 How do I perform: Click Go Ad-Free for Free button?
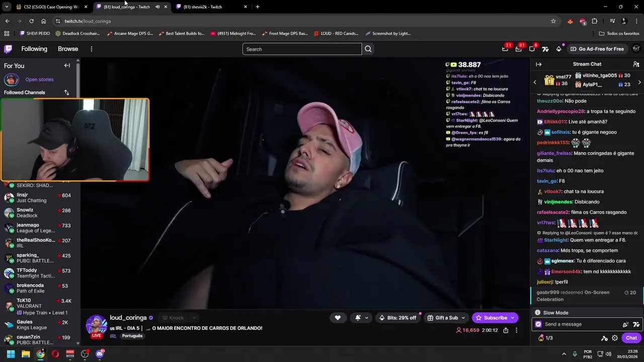click(597, 49)
